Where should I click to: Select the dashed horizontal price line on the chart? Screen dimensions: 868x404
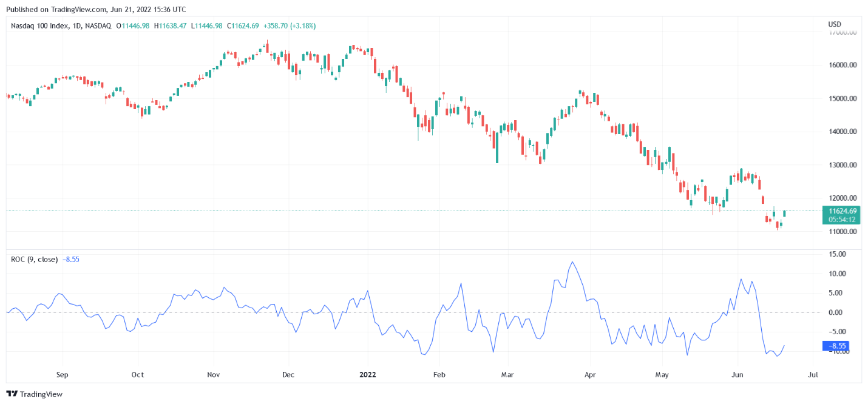(364, 211)
